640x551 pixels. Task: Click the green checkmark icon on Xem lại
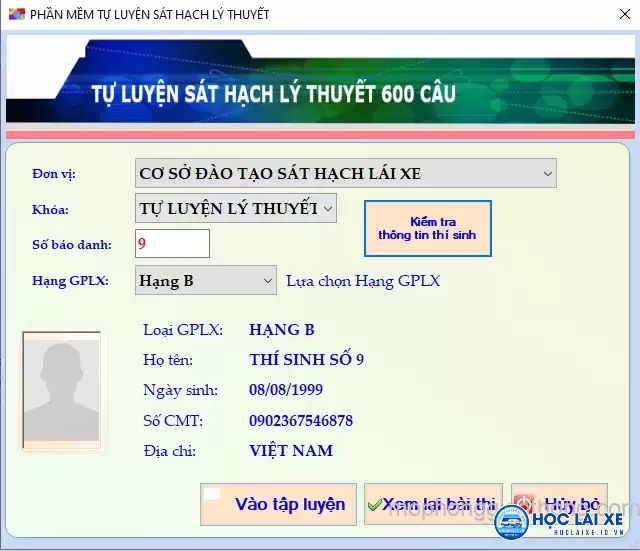[x=374, y=505]
